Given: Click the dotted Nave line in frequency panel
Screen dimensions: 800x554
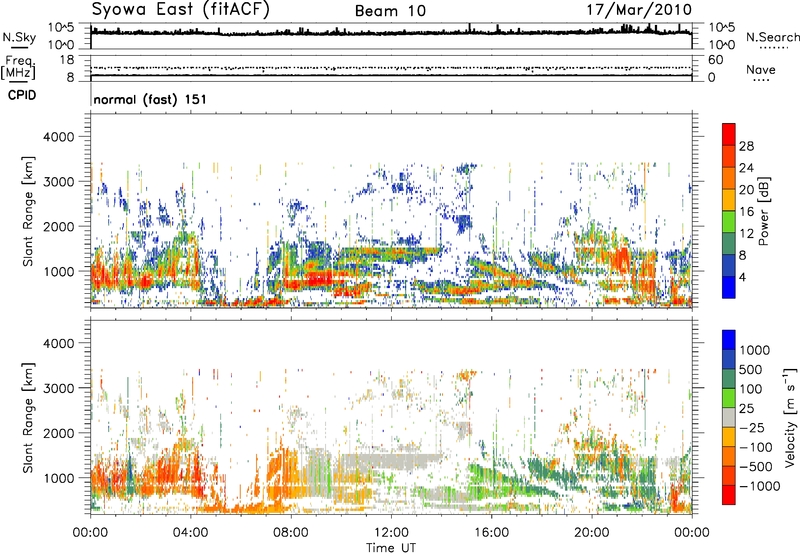Looking at the screenshot, I should tap(391, 68).
